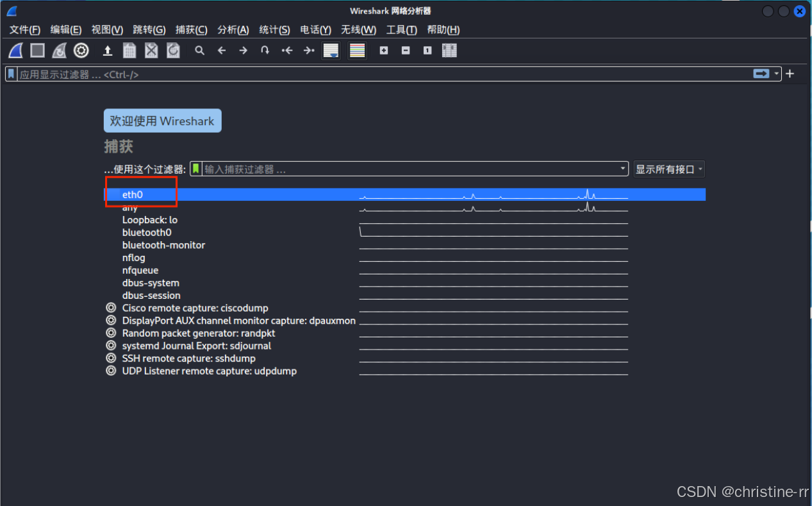The width and height of the screenshot is (812, 506).
Task: Select DisplayPort AUX channel monitor capture: dpauxmon
Action: (x=239, y=321)
